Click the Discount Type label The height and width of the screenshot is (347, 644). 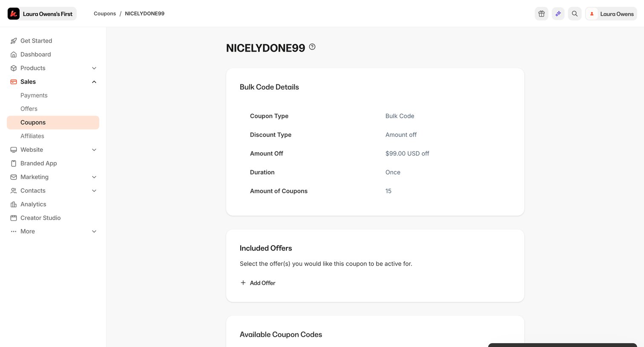point(270,135)
